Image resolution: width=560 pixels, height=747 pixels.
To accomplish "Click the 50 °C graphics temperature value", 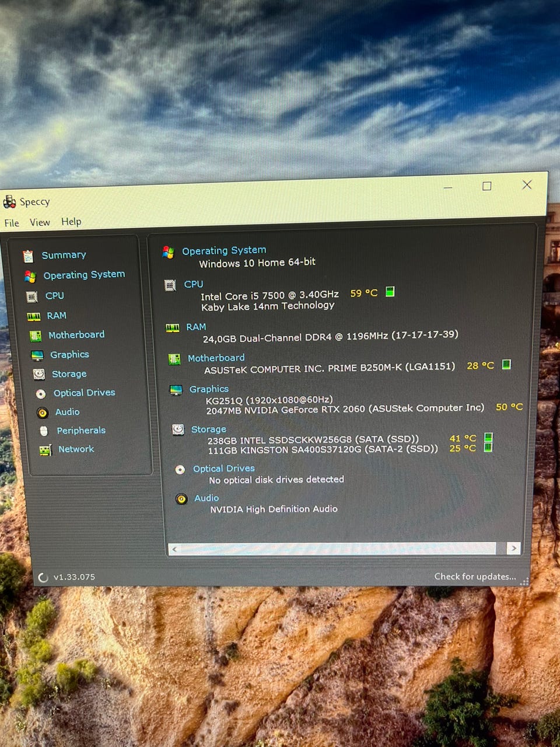I will [509, 407].
